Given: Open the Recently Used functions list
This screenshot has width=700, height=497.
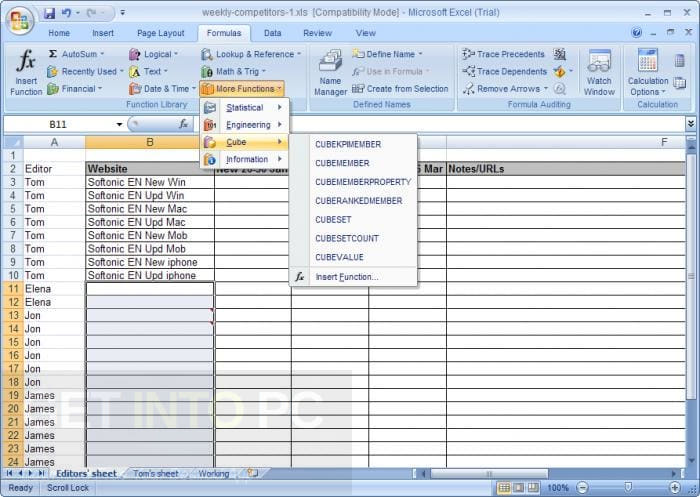Looking at the screenshot, I should (x=85, y=71).
